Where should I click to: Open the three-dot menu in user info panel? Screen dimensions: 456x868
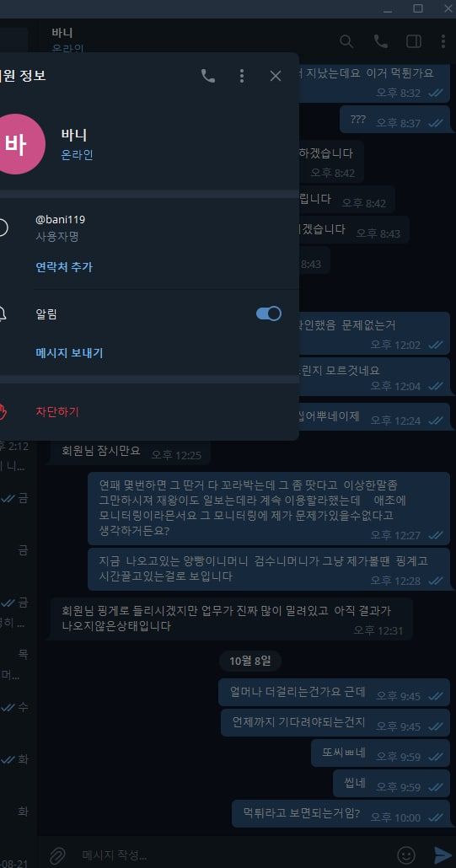(241, 76)
